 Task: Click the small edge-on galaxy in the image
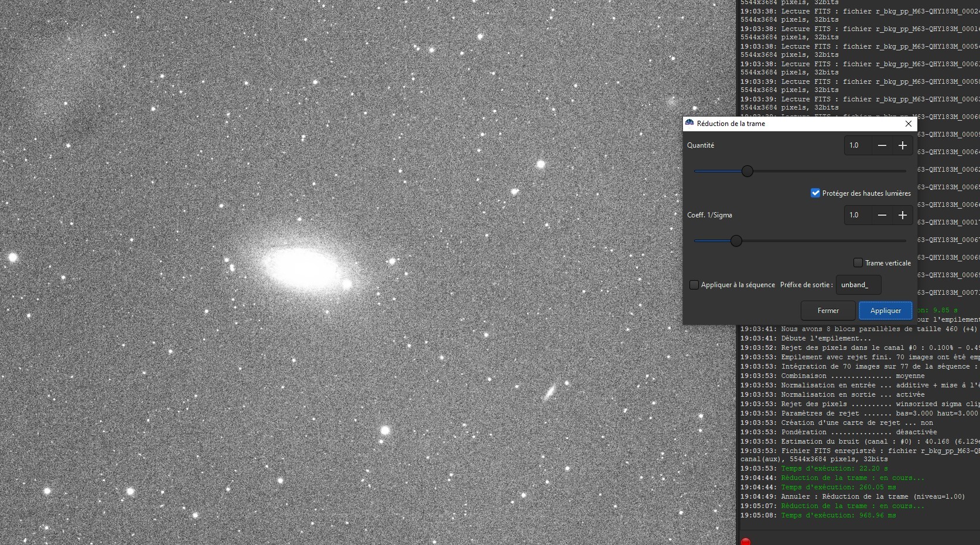pos(550,391)
